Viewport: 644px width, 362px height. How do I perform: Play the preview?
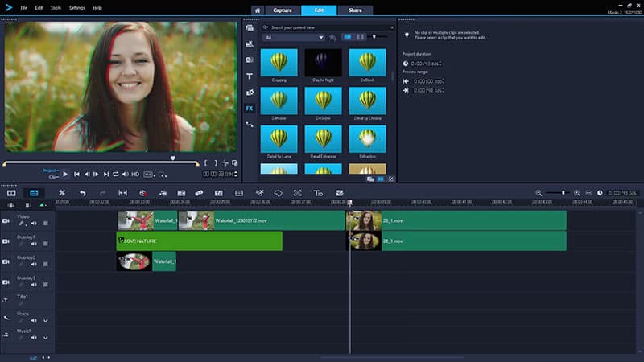point(65,175)
